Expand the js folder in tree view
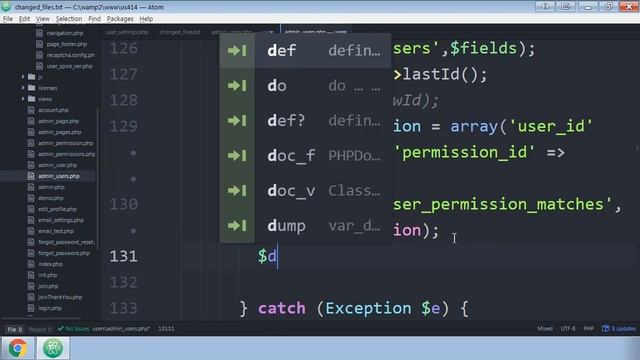This screenshot has width=640, height=360. (23, 77)
